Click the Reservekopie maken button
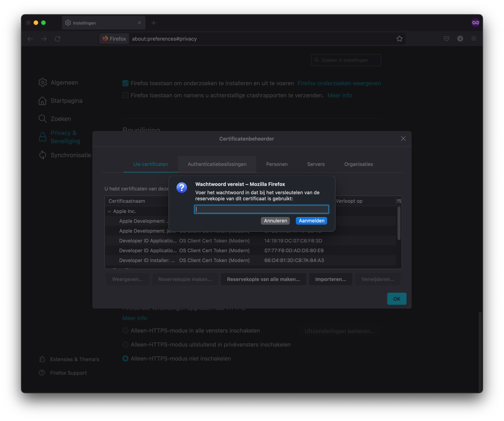The image size is (504, 421). (185, 279)
